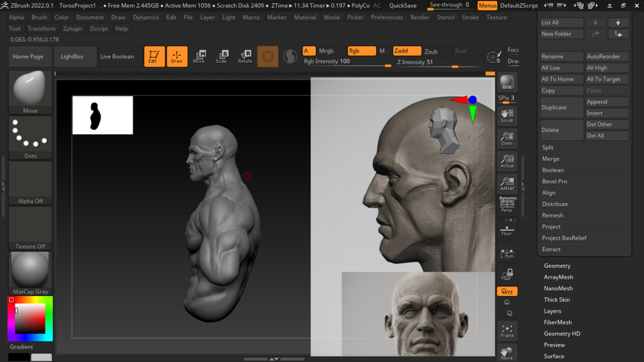Image resolution: width=644 pixels, height=362 pixels.
Task: Click the AAHalf icon
Action: click(507, 183)
